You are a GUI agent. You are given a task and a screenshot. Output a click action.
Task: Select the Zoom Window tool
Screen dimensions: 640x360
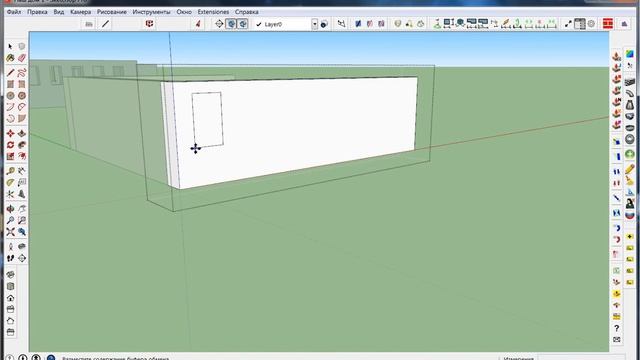click(x=22, y=220)
